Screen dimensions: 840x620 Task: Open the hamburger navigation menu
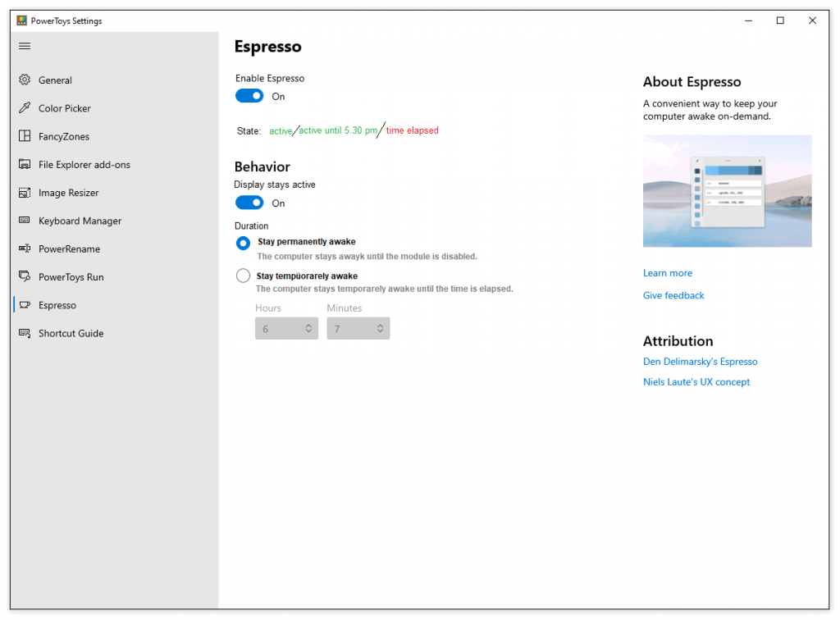(x=25, y=46)
